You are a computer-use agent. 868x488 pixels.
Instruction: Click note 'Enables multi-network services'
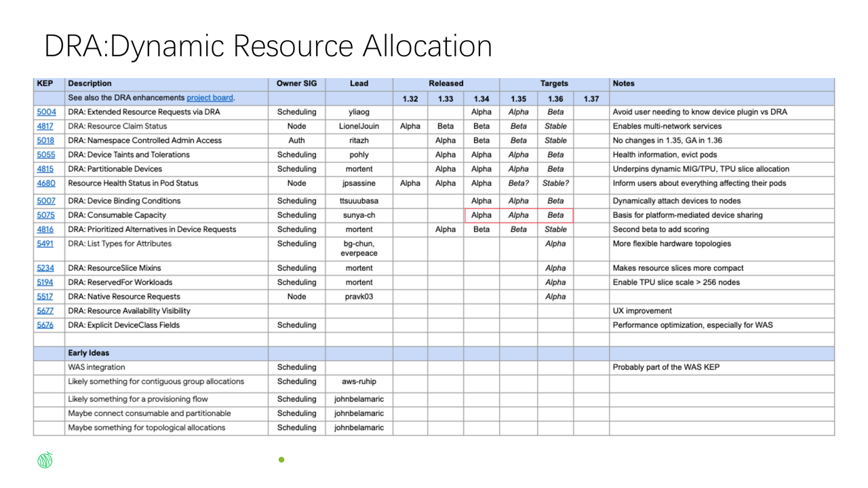(667, 126)
